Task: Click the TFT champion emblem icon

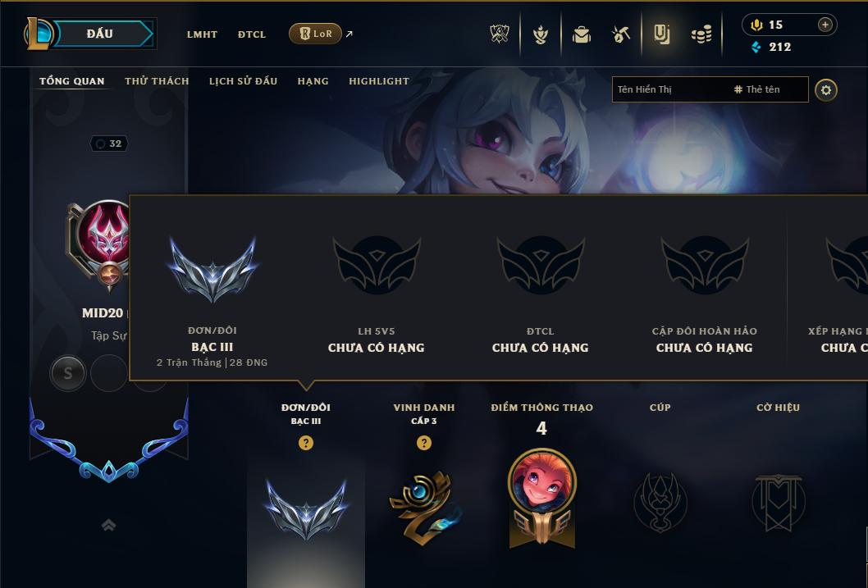Action: pos(541,34)
